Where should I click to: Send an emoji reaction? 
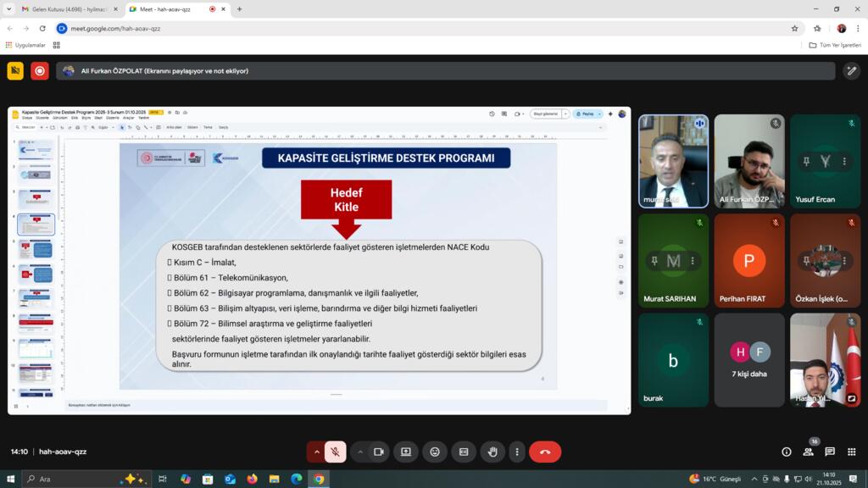435,452
